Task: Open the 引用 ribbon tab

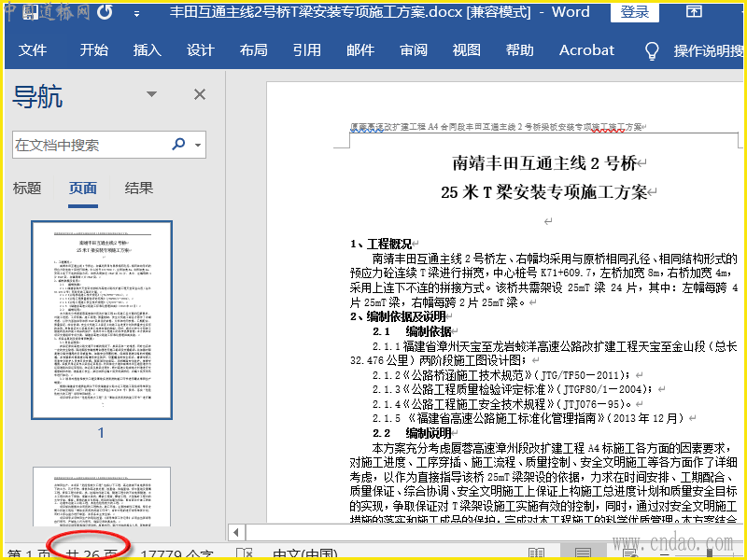Action: click(x=307, y=50)
